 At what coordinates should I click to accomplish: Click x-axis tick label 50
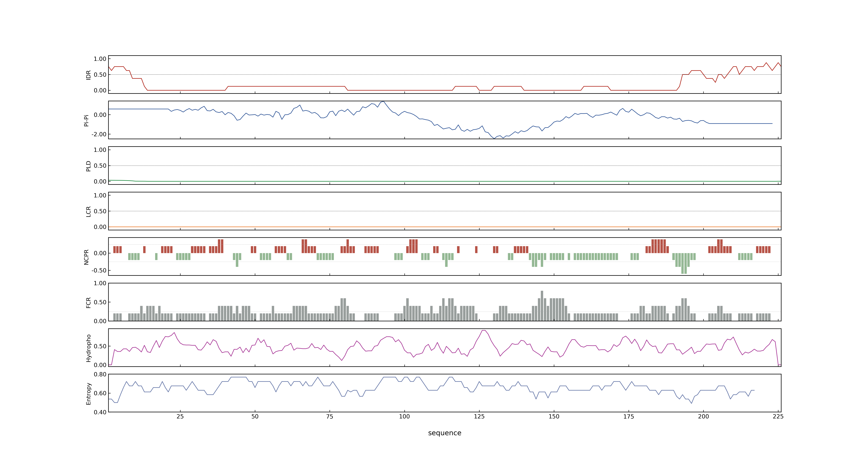click(255, 416)
